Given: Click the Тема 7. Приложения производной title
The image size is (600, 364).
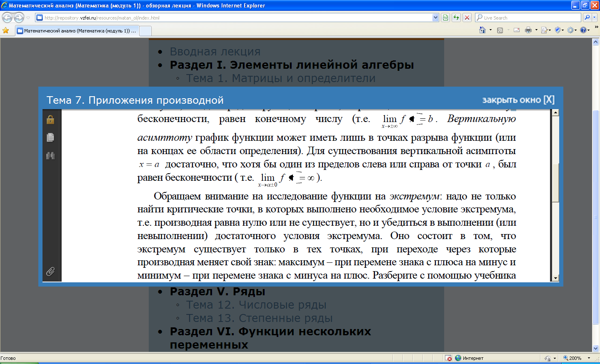Looking at the screenshot, I should point(135,100).
